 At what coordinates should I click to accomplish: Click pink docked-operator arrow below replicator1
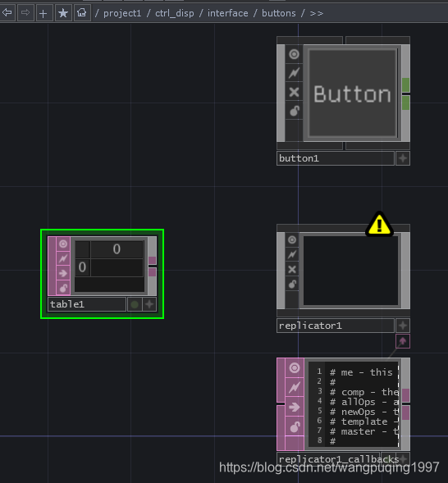pyautogui.click(x=403, y=341)
